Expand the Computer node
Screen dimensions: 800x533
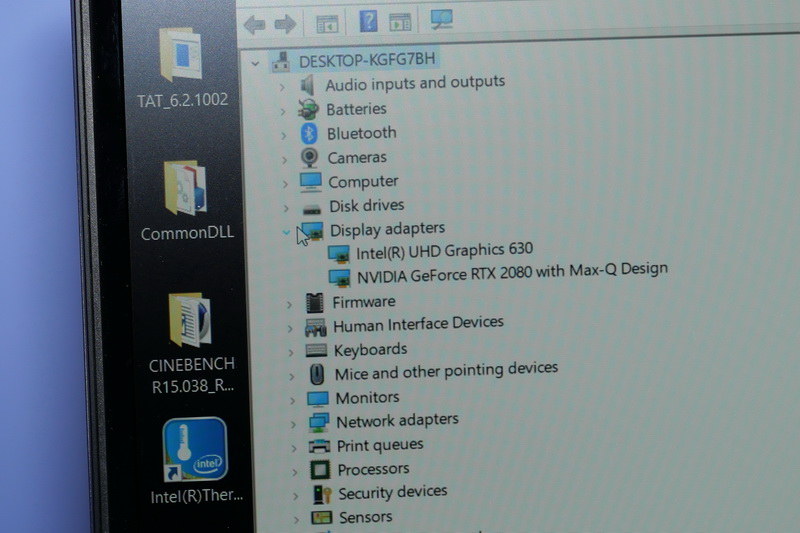tap(286, 184)
